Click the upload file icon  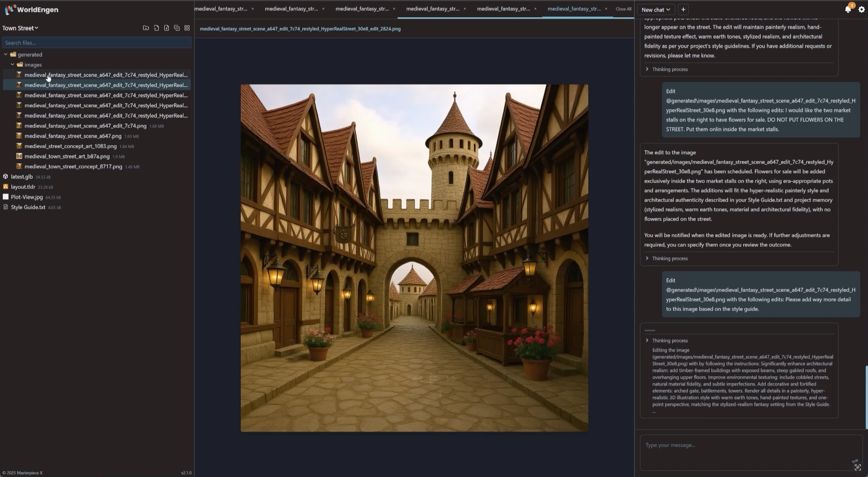tap(167, 28)
